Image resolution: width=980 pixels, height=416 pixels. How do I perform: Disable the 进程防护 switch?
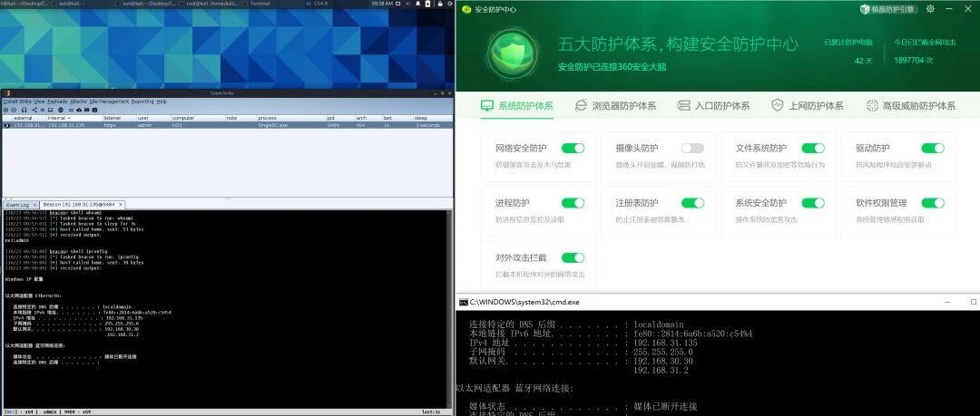coord(573,203)
